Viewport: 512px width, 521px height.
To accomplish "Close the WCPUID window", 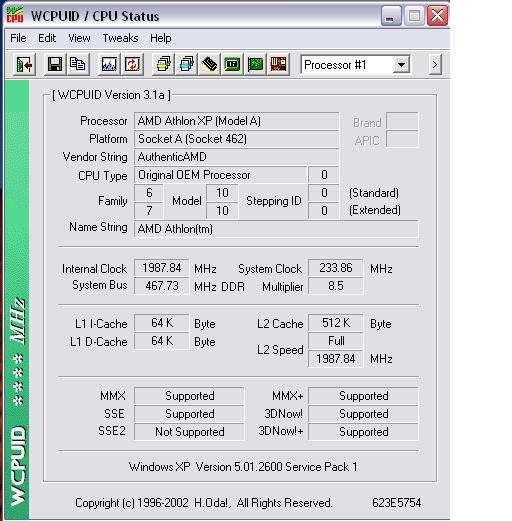I will [x=437, y=16].
